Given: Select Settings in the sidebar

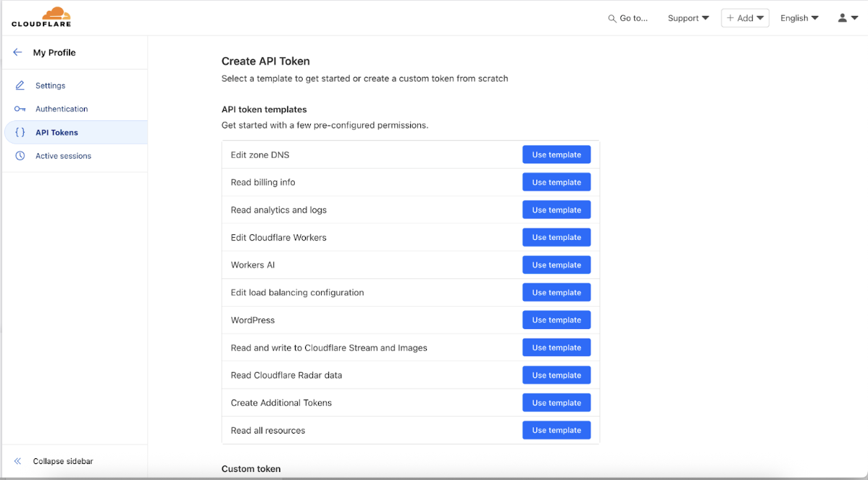Looking at the screenshot, I should (x=49, y=85).
